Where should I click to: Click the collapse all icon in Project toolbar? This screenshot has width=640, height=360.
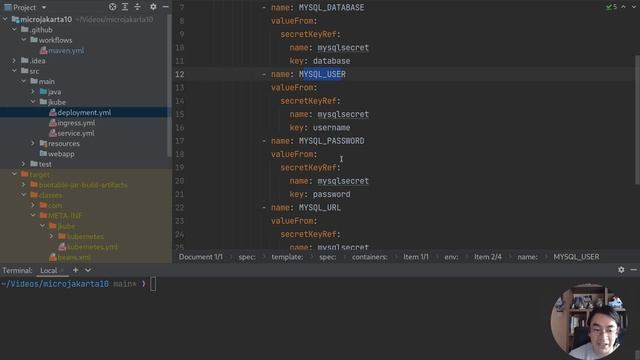[x=138, y=7]
